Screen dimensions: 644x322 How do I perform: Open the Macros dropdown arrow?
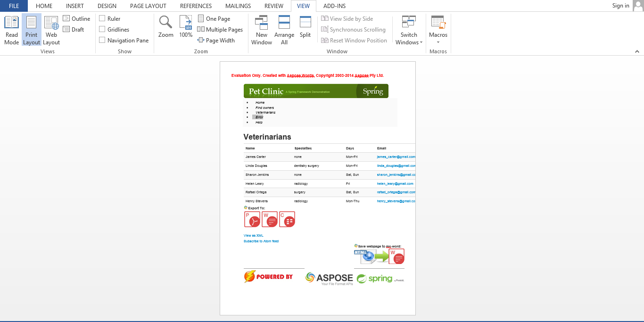pyautogui.click(x=438, y=42)
